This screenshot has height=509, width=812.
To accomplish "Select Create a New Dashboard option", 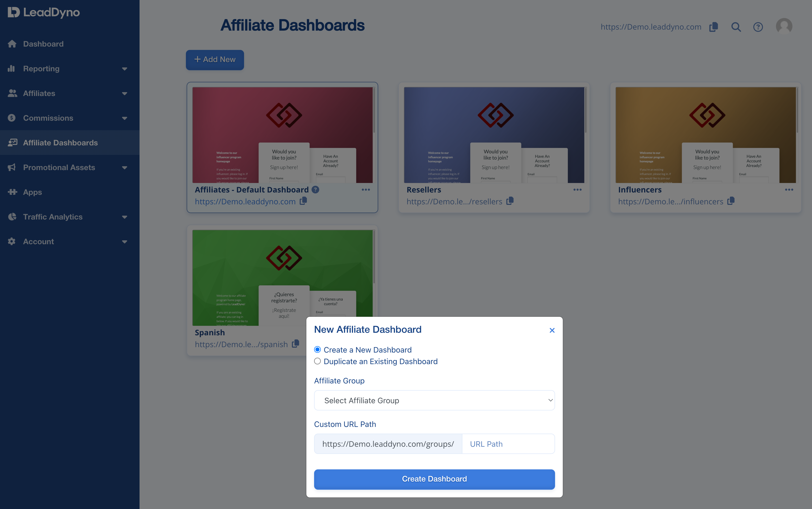I will tap(317, 349).
